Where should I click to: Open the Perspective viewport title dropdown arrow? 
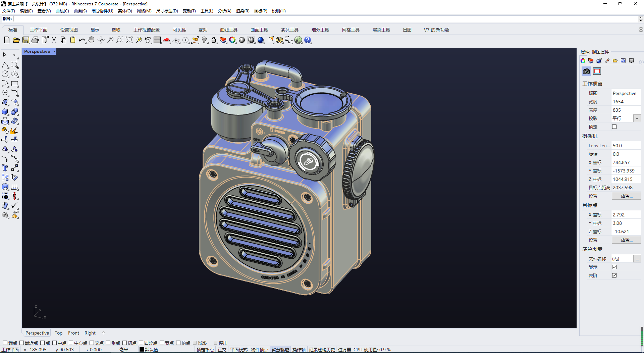[x=54, y=51]
